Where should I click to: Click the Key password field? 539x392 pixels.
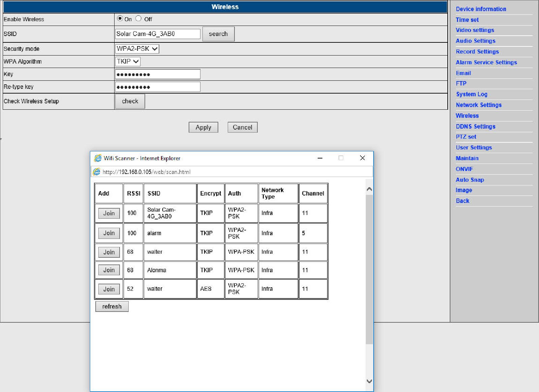tap(158, 74)
